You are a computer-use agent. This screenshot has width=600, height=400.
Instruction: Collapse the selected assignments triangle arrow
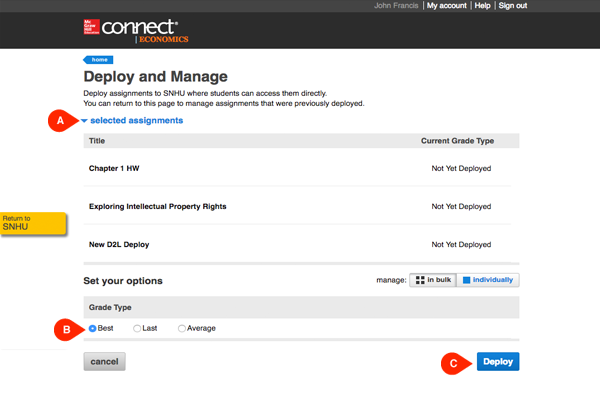point(85,121)
